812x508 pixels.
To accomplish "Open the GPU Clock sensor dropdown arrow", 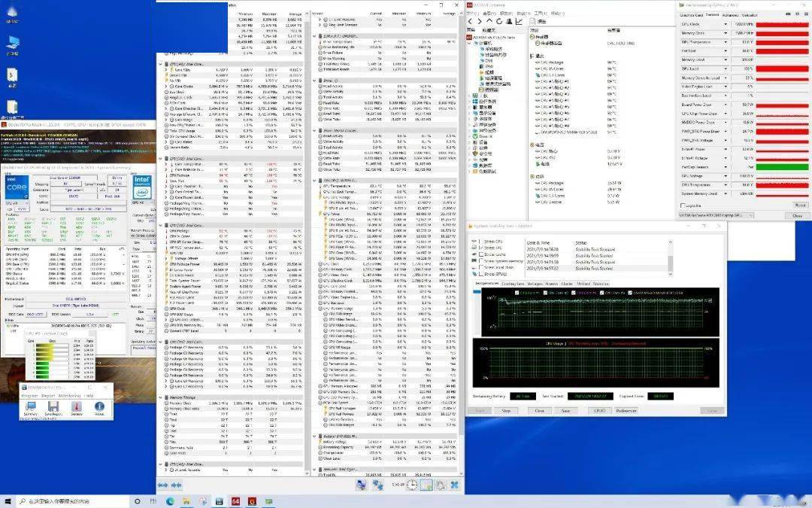I will click(x=726, y=24).
